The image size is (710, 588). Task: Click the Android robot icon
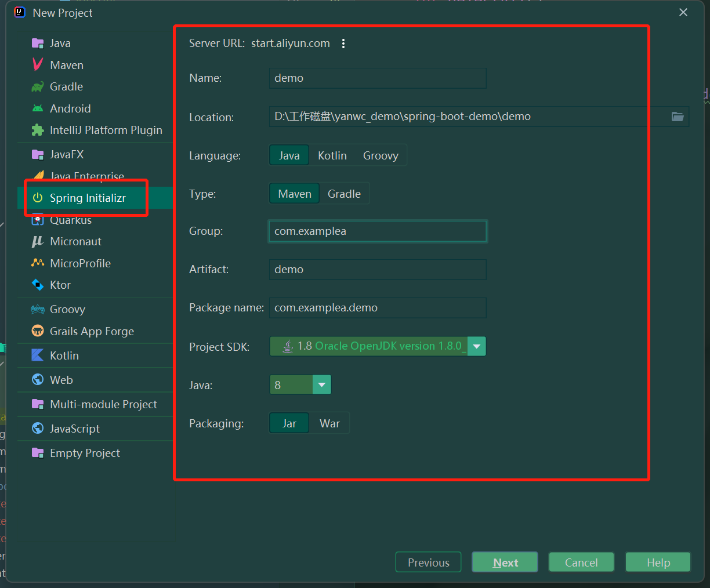click(x=38, y=108)
